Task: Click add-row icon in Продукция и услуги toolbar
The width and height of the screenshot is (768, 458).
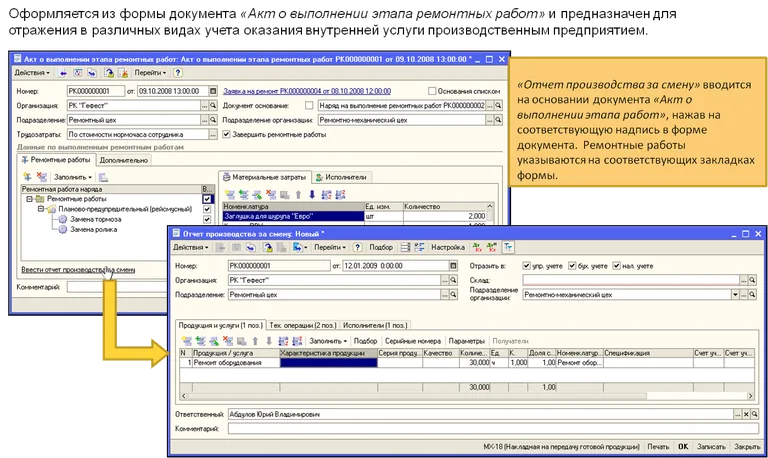Action: [187, 341]
